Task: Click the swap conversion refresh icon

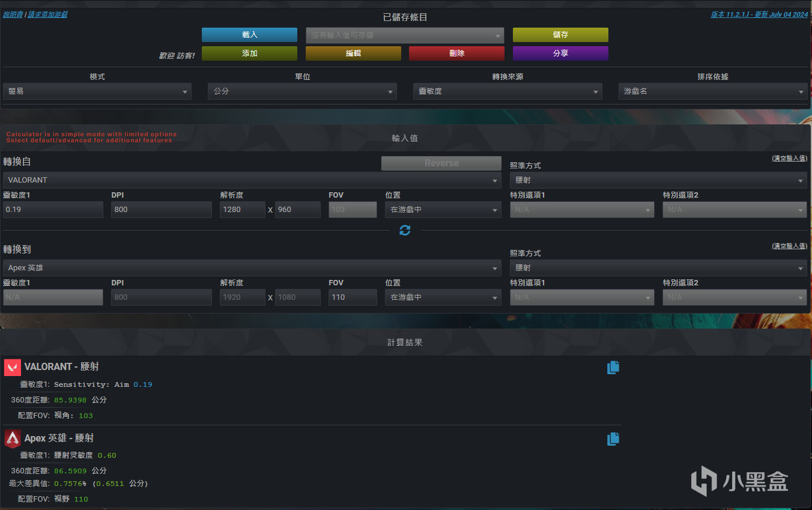Action: [405, 230]
